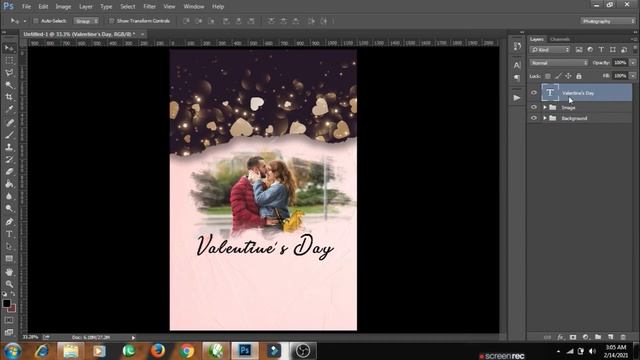Select the Path Selection tool
The height and width of the screenshot is (360, 640).
(9, 247)
